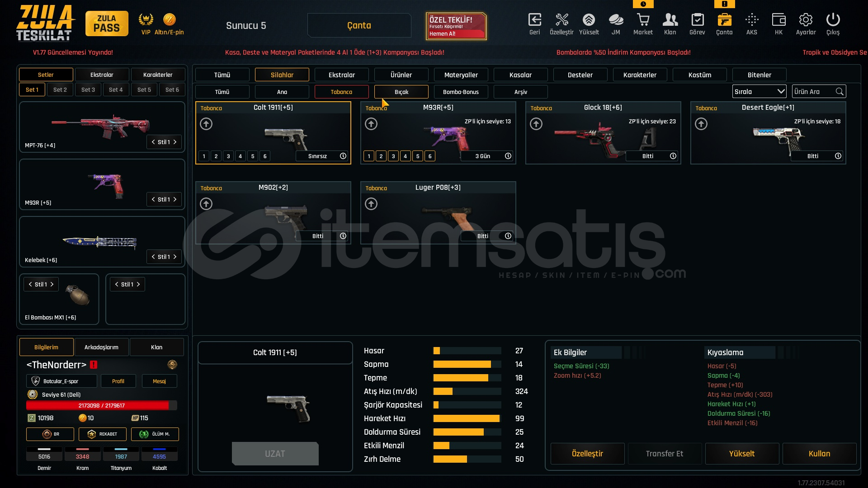Select slot 3 on Colt 1911 card
868x488 pixels.
(228, 156)
